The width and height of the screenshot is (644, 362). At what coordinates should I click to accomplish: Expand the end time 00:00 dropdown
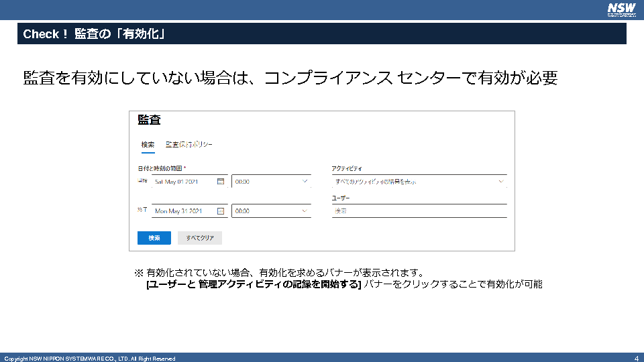pyautogui.click(x=305, y=210)
